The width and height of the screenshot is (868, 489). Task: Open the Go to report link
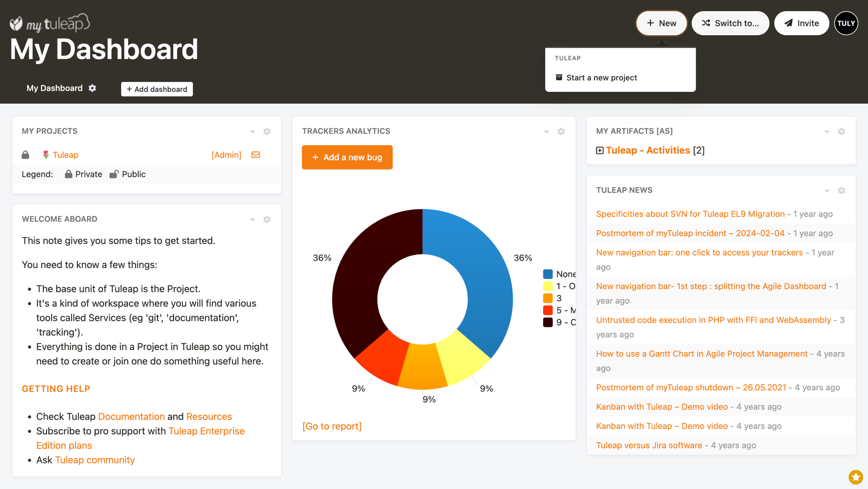click(332, 426)
